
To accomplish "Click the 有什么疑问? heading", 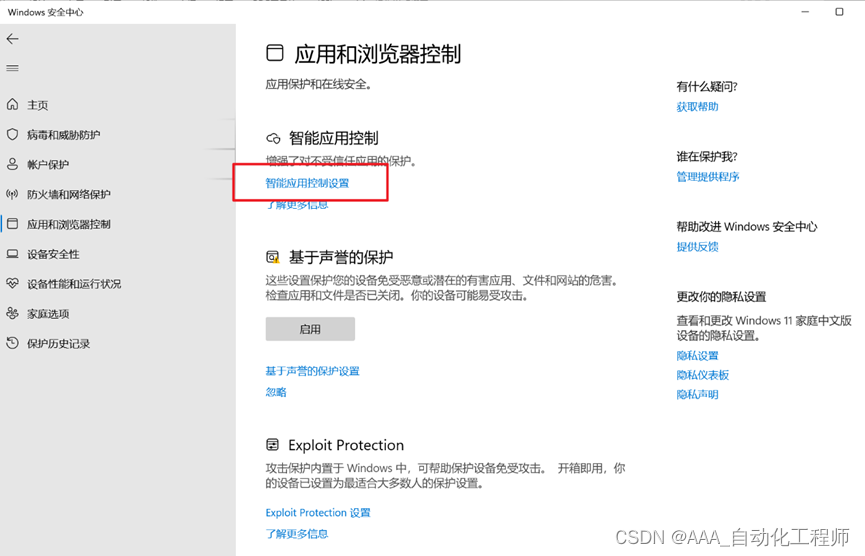I will [x=707, y=86].
